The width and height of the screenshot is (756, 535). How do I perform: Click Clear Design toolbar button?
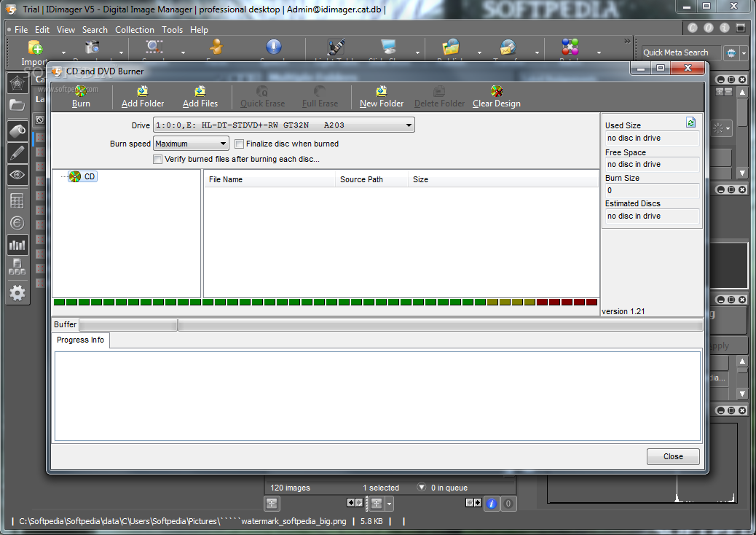[497, 96]
